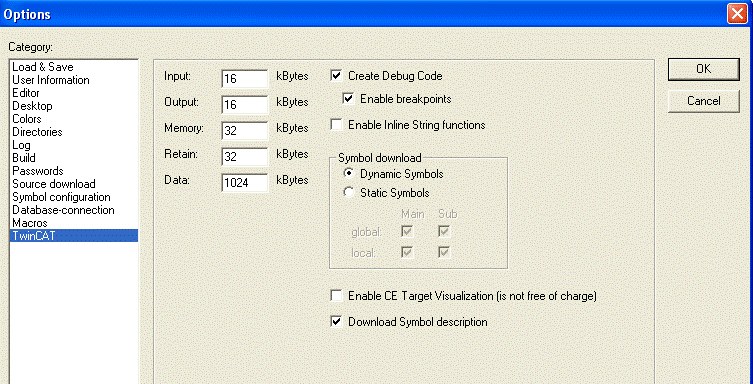The height and width of the screenshot is (384, 753).
Task: Click the Input kBytes field
Action: tap(245, 78)
